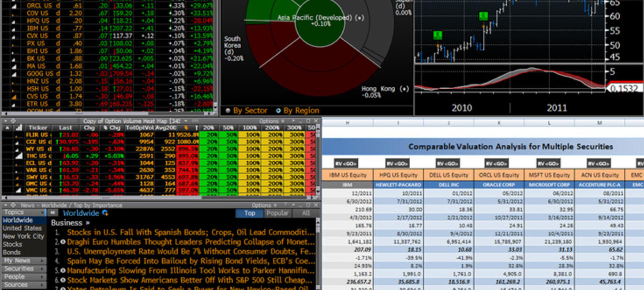Select New York City in the news topics
The image size is (644, 290).
(23, 236)
